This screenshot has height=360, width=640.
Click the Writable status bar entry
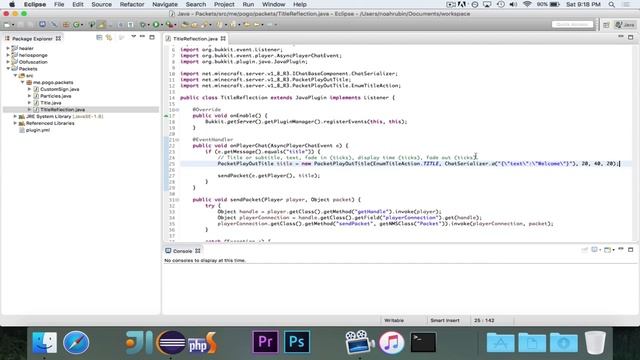[x=394, y=320]
